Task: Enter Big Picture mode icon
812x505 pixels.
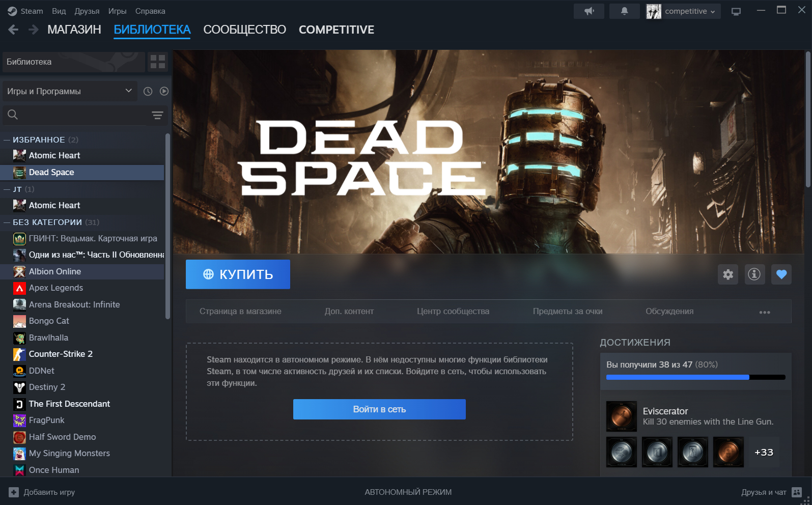Action: [x=736, y=11]
